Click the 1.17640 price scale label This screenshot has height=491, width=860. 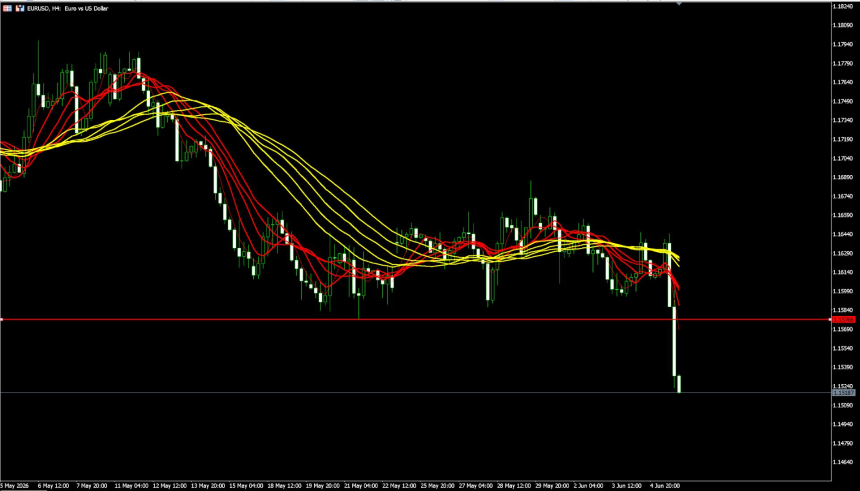pyautogui.click(x=842, y=82)
